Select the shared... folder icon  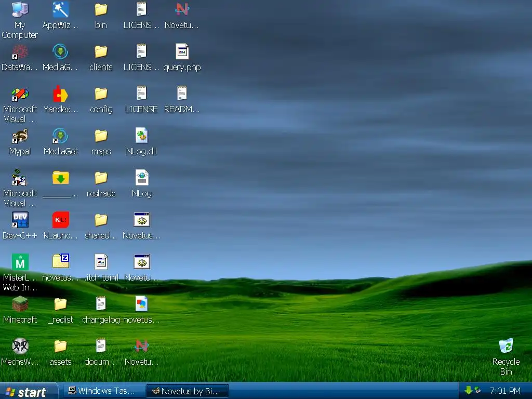tap(101, 220)
